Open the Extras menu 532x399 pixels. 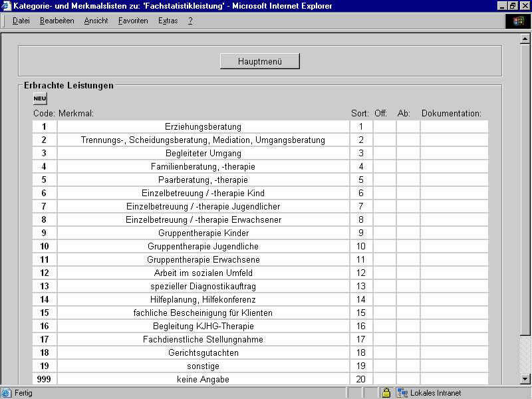click(x=168, y=21)
